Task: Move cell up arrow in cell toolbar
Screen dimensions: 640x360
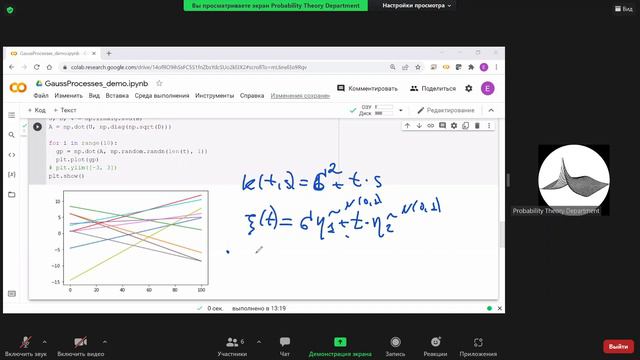Action: tap(407, 126)
